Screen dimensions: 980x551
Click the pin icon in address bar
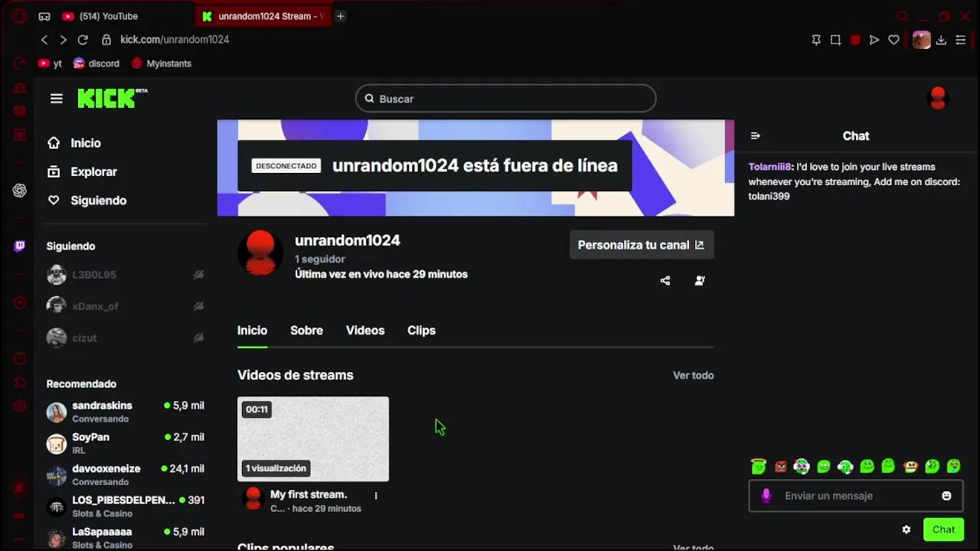pos(816,40)
